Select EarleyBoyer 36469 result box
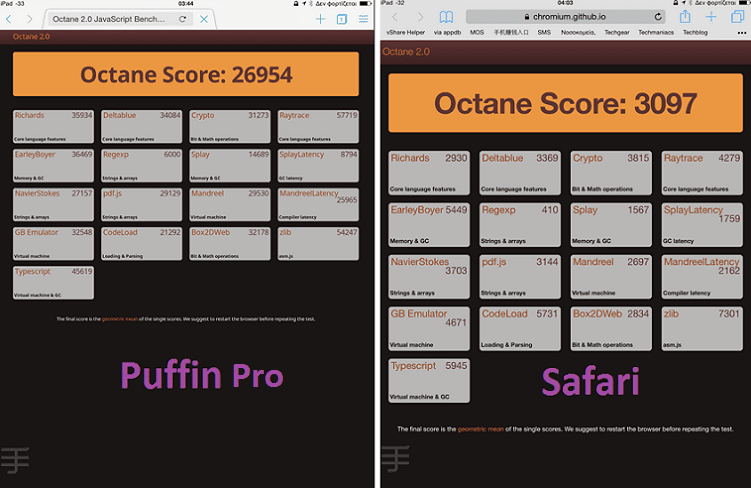This screenshot has width=751, height=488. pyautogui.click(x=53, y=166)
